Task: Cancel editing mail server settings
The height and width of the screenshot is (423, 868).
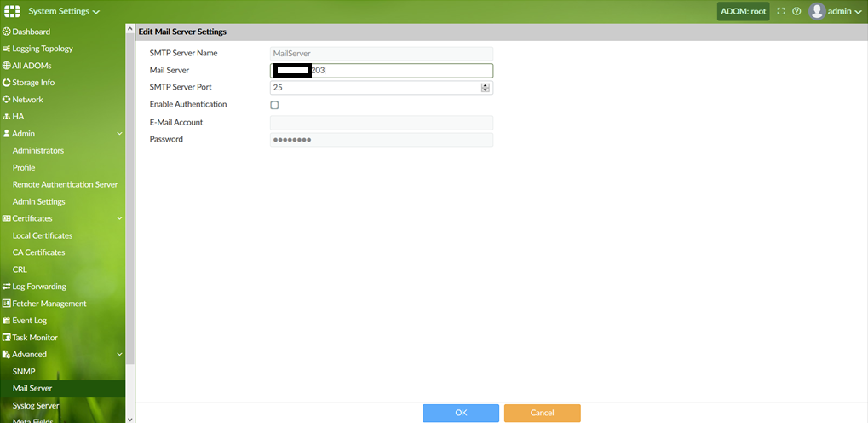Action: pyautogui.click(x=542, y=413)
